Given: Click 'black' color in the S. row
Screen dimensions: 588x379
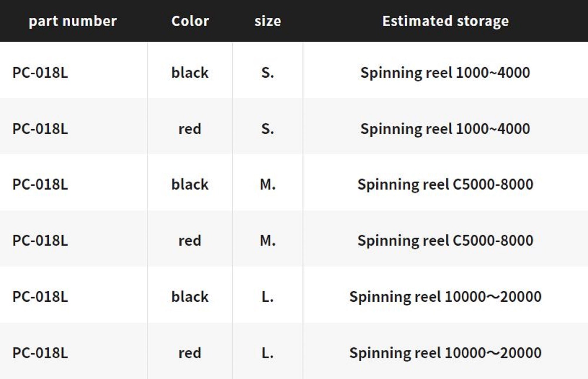Looking at the screenshot, I should tap(190, 73).
